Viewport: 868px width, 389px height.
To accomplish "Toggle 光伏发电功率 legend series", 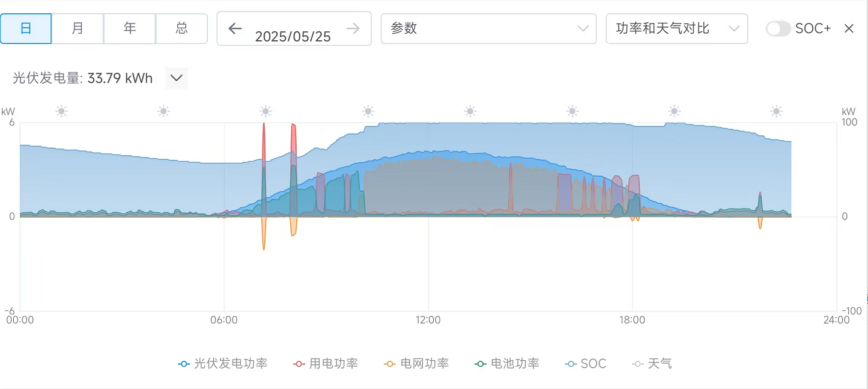I will [223, 364].
